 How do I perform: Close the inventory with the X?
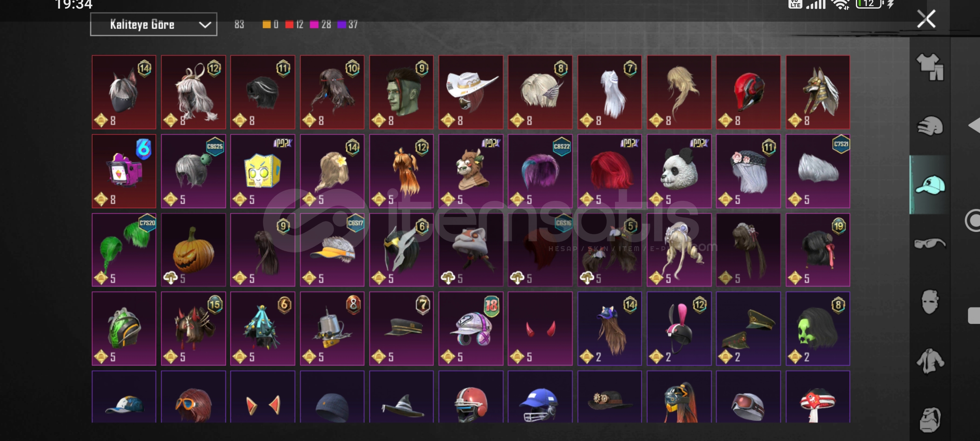926,19
